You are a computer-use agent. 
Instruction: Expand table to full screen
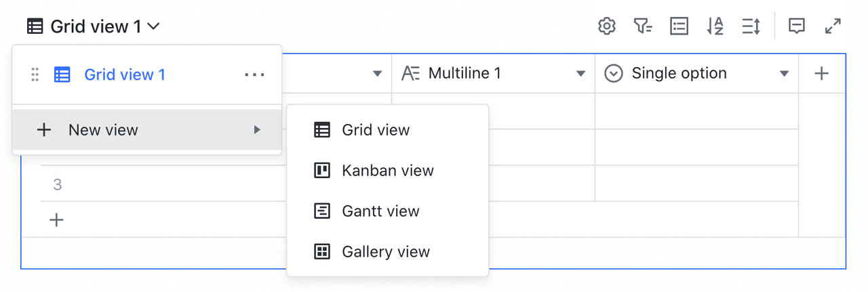coord(833,26)
